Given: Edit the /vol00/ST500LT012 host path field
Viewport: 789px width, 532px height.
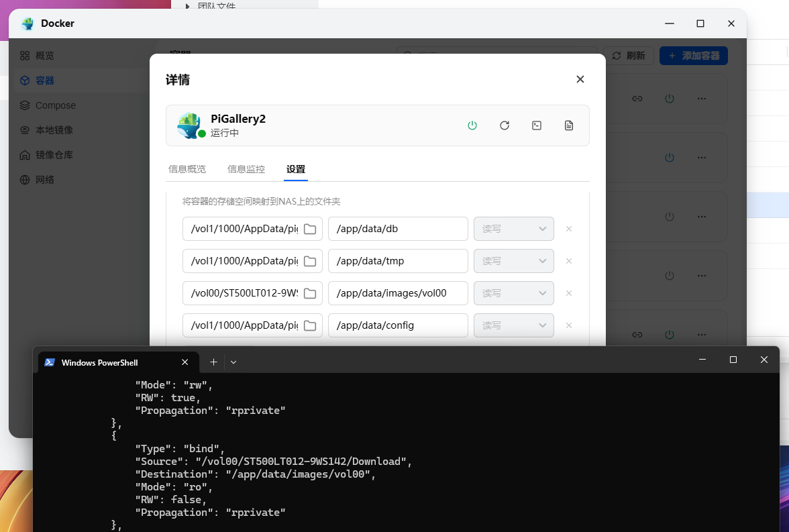Looking at the screenshot, I should pos(244,293).
